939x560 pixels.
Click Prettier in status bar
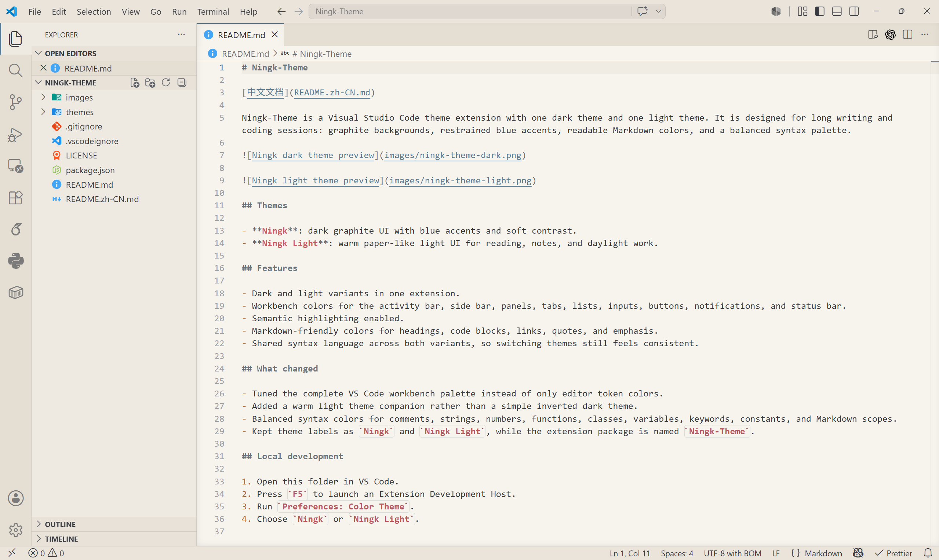click(893, 553)
